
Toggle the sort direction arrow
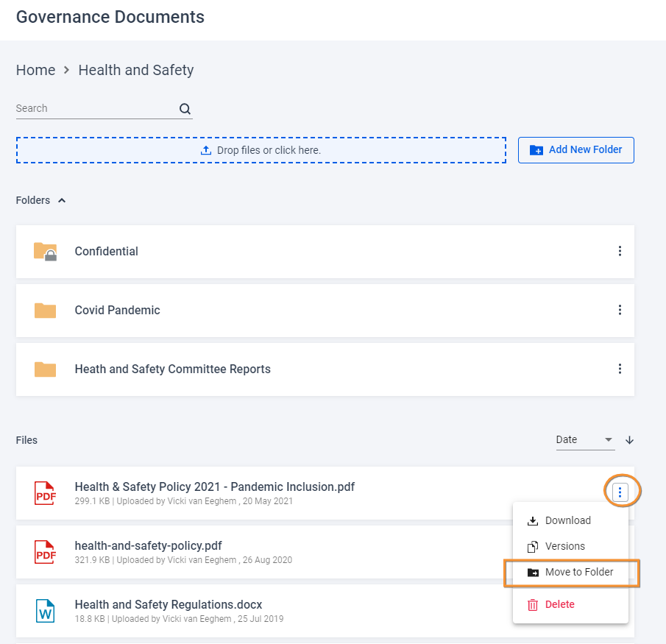pyautogui.click(x=629, y=440)
